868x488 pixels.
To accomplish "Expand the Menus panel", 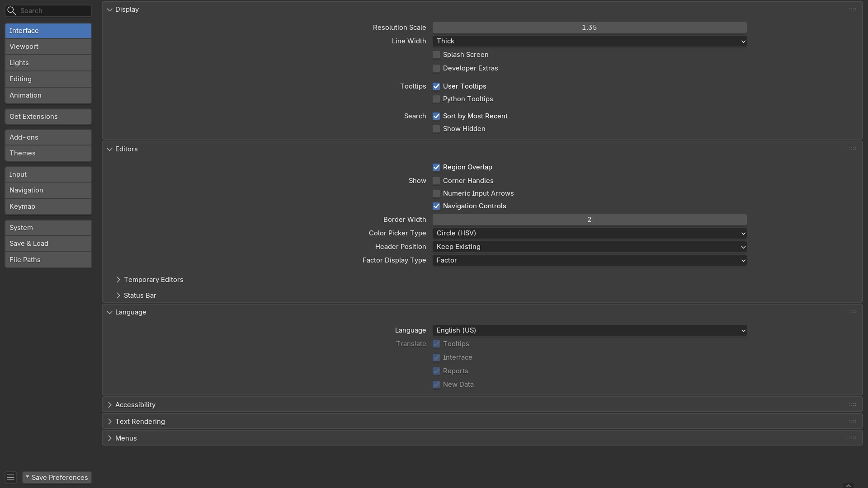I will (109, 438).
